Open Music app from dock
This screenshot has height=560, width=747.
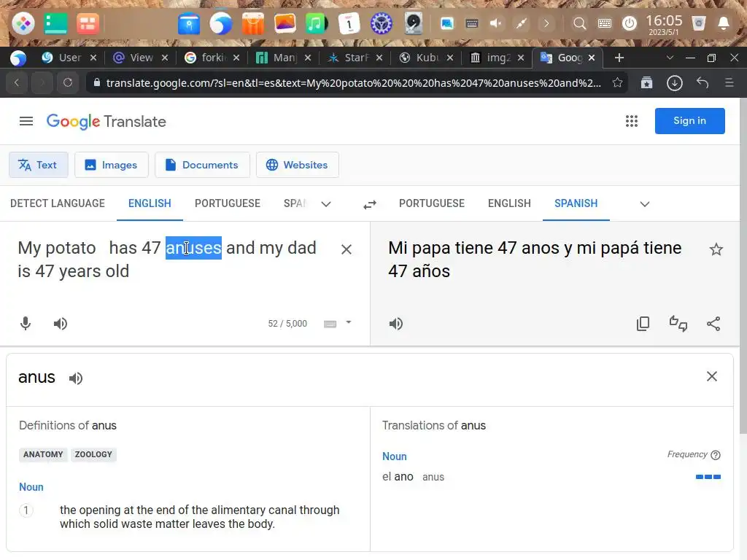(x=317, y=23)
